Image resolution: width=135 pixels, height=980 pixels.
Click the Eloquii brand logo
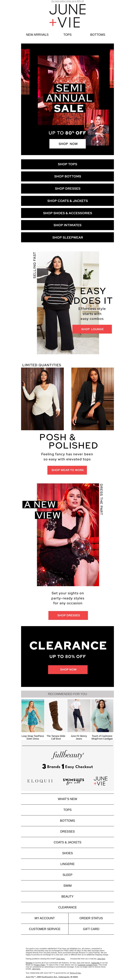[x=40, y=781]
